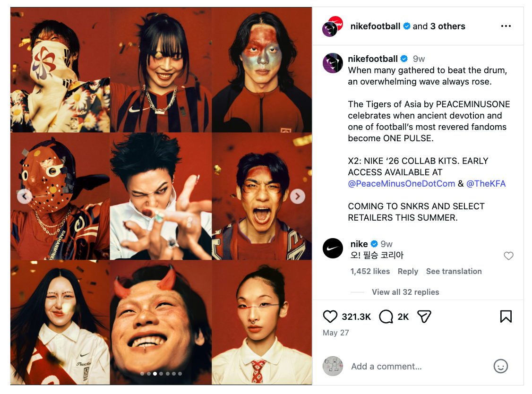Expand View all 32 replies
The width and height of the screenshot is (532, 394).
click(x=405, y=292)
